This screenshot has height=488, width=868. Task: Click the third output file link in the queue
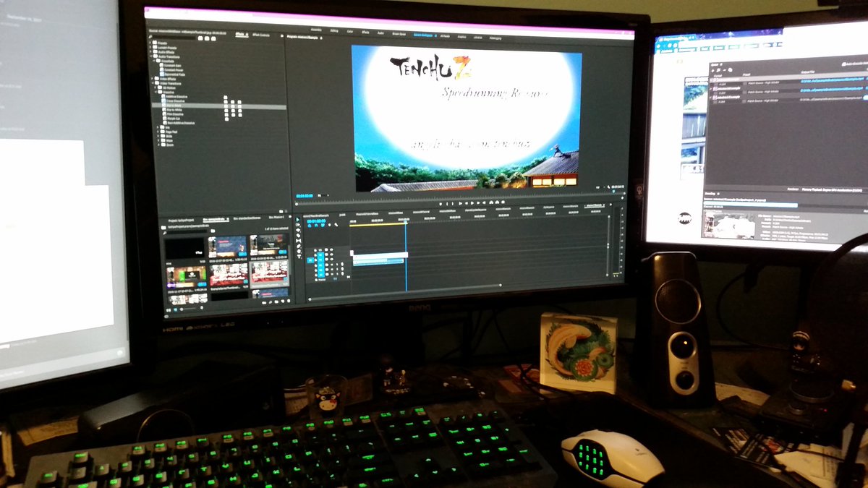pyautogui.click(x=831, y=98)
